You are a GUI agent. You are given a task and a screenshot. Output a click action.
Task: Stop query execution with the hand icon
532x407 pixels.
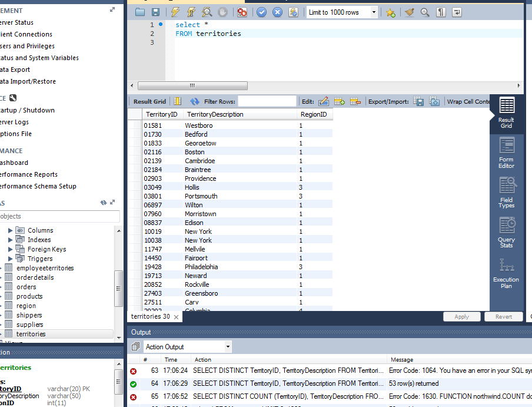222,12
